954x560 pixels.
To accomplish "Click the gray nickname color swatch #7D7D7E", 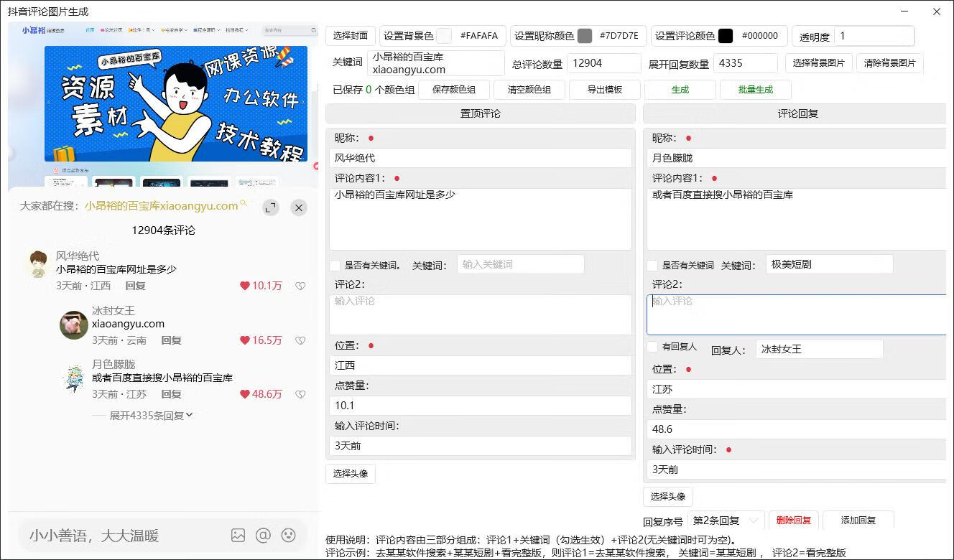I will [585, 36].
